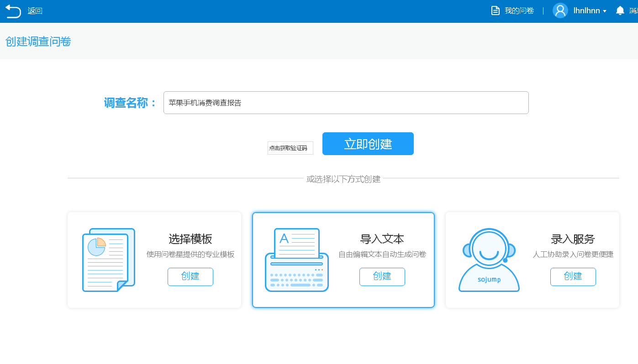Click text 人工协助录入问卷更便捷
Image resolution: width=638 pixels, height=364 pixels.
point(573,255)
